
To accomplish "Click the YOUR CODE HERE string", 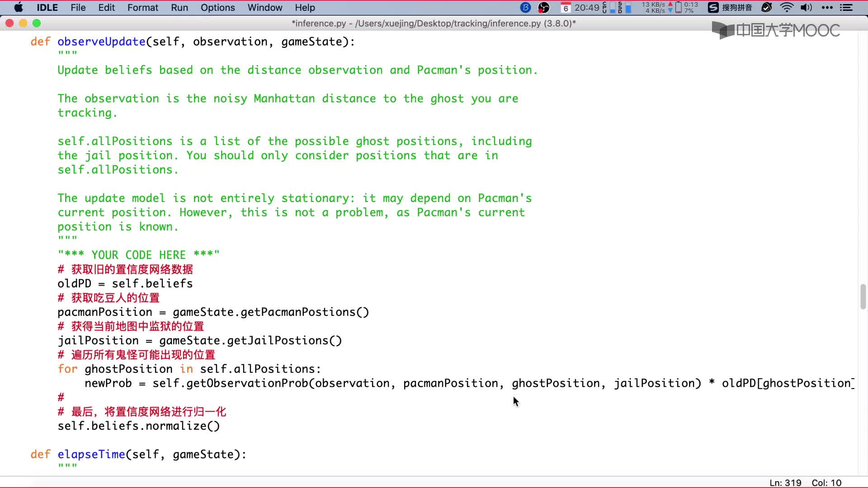I will point(139,254).
